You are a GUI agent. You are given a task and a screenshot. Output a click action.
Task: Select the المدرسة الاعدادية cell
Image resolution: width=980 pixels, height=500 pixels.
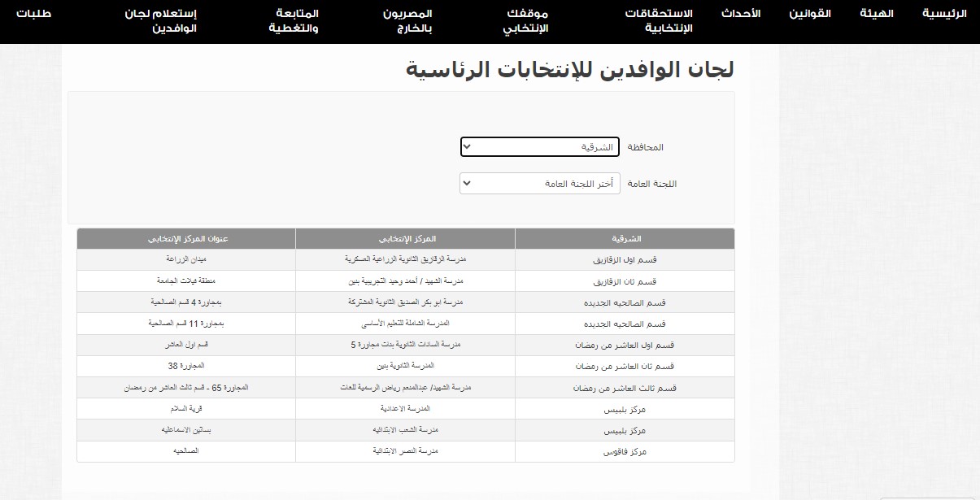[x=405, y=408]
